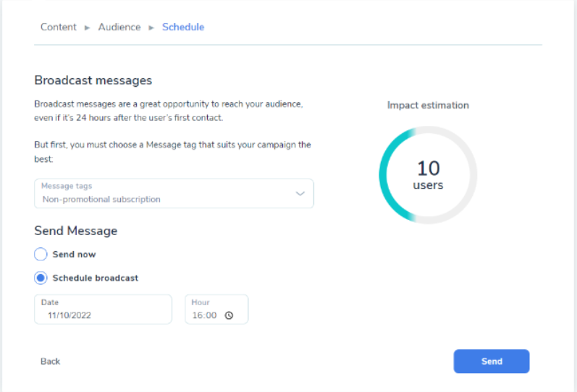Click the Schedule breadcrumb step
Image resolution: width=577 pixels, height=392 pixels.
click(183, 27)
